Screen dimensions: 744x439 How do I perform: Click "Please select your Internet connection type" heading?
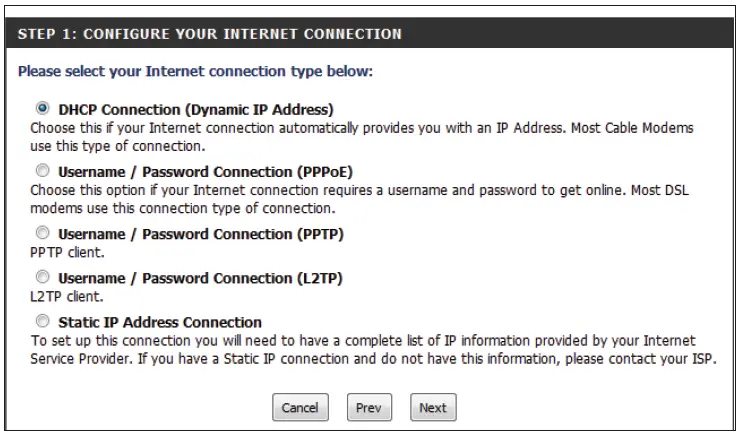[x=195, y=72]
